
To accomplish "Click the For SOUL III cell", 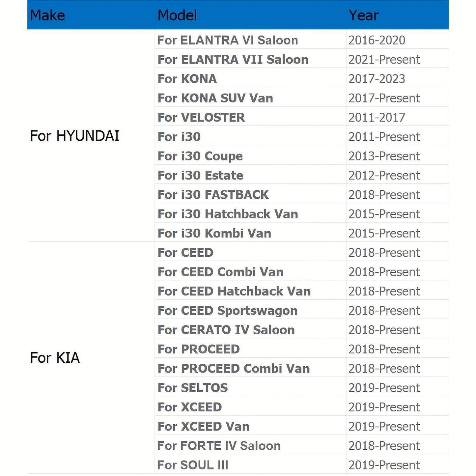I will [x=193, y=465].
